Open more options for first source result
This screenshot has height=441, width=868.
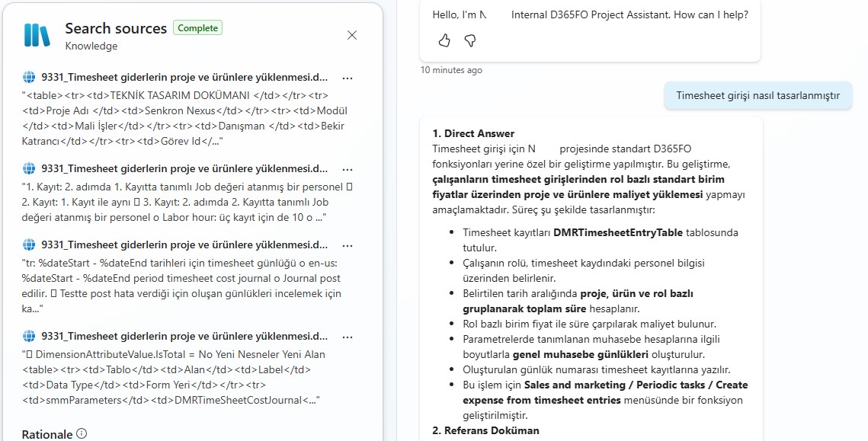coord(348,78)
